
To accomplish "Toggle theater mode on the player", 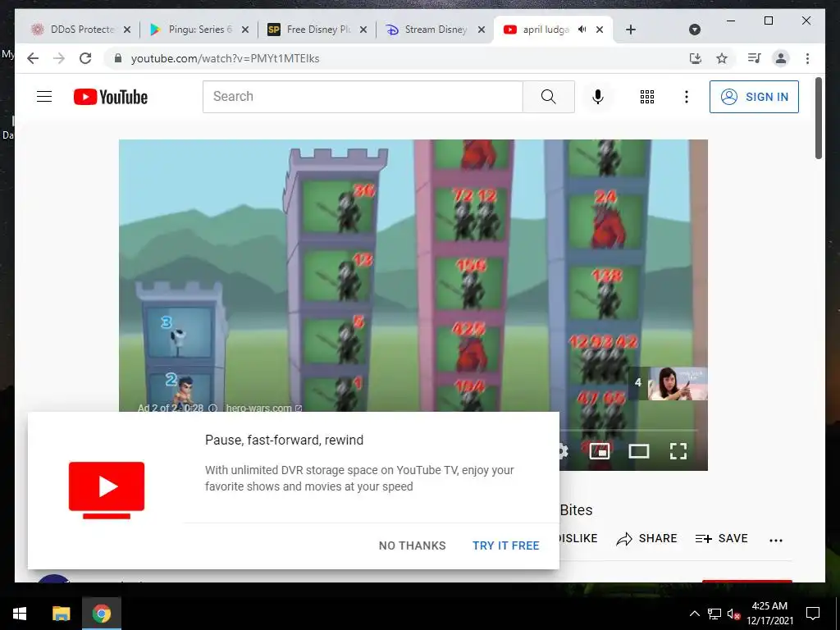I will click(x=638, y=451).
